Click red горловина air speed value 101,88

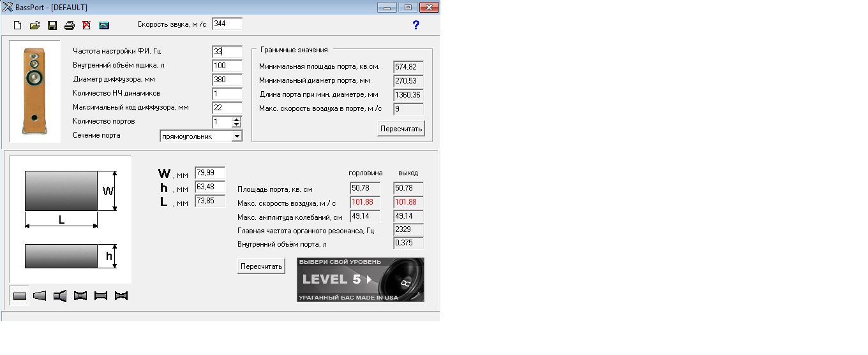(x=365, y=203)
